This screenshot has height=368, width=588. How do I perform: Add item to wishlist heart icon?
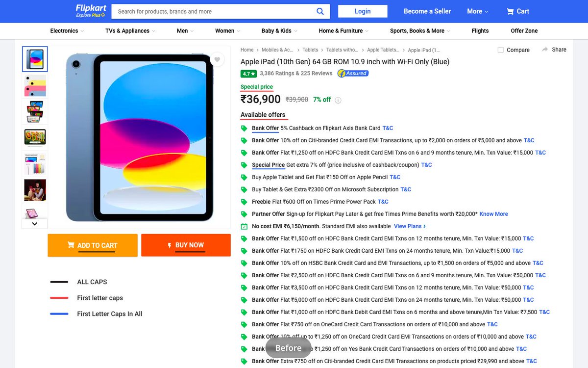pos(217,59)
